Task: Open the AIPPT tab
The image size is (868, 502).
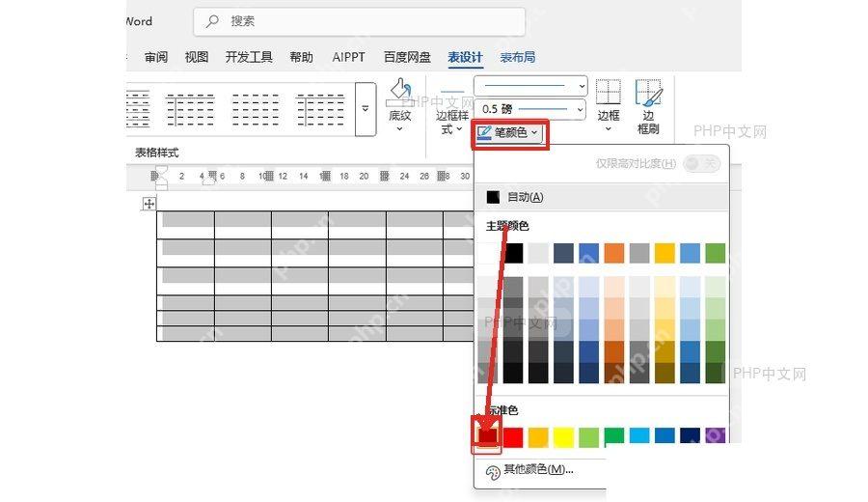Action: (x=348, y=57)
